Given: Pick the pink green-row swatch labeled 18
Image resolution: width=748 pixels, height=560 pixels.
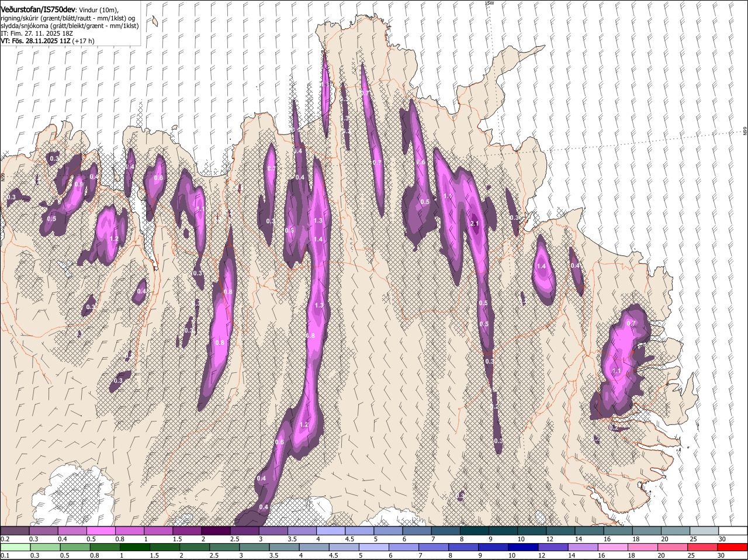Looking at the screenshot, I should click(643, 548).
